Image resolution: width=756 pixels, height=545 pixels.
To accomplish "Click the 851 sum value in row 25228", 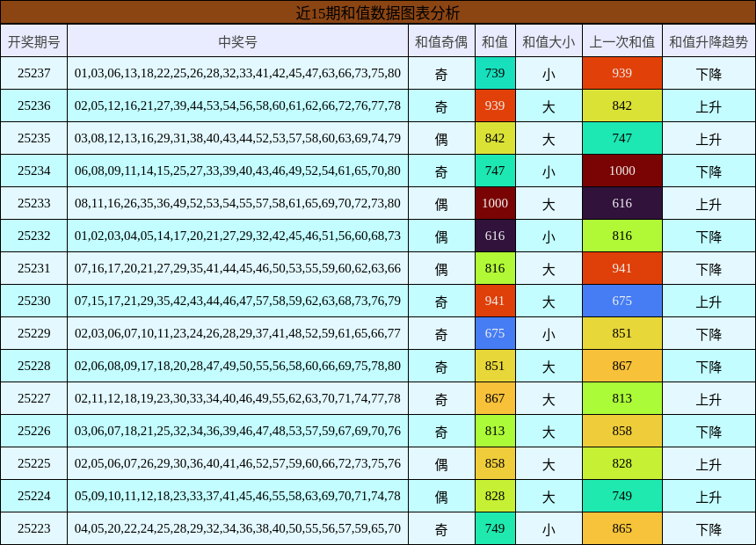I will 495,366.
